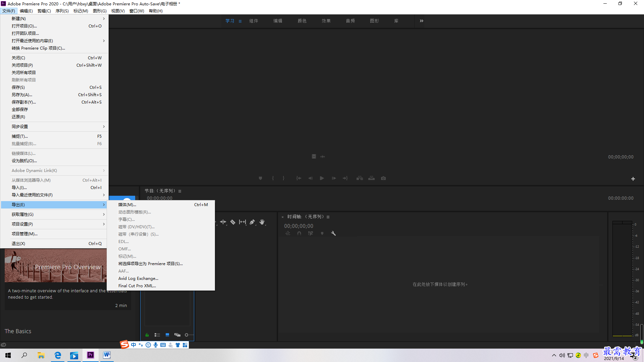Choose Avid Log Exchange... export option
Viewport: 644px width, 362px height.
[161, 278]
